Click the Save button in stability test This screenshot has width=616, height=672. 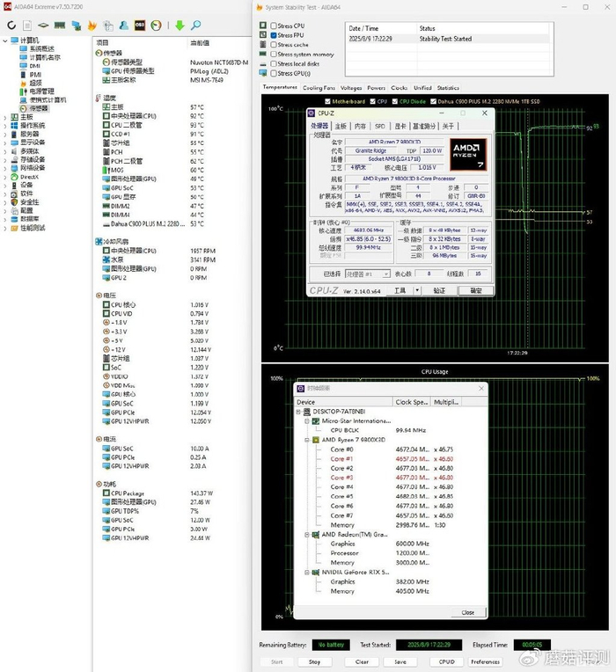(x=400, y=661)
